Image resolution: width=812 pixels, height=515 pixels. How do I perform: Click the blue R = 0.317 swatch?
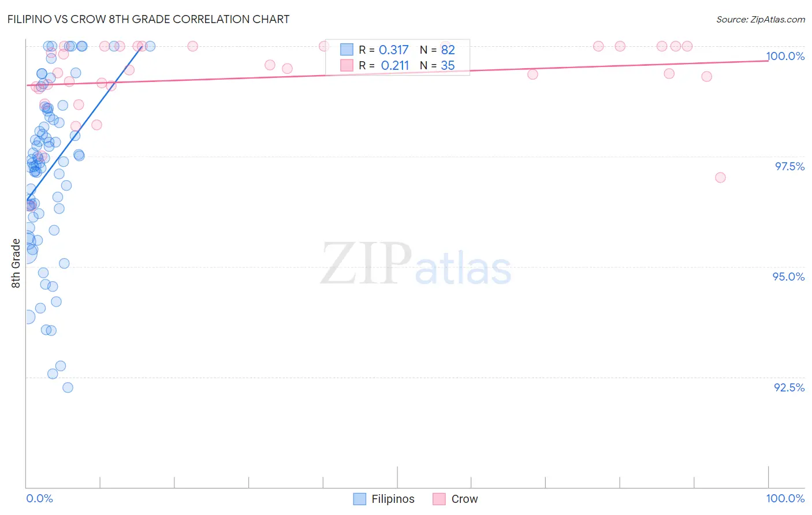tap(347, 50)
